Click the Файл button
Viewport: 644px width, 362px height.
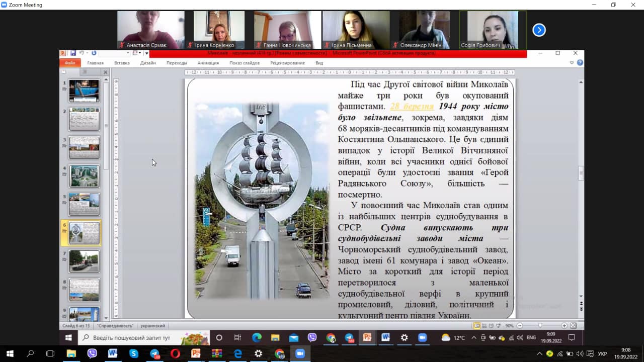(70, 63)
